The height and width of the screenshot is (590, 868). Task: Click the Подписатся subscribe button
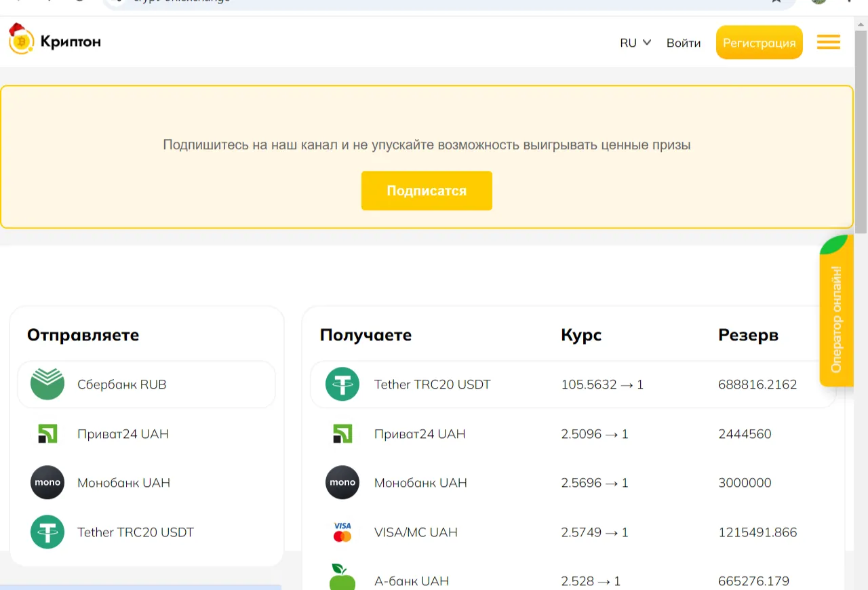(427, 191)
